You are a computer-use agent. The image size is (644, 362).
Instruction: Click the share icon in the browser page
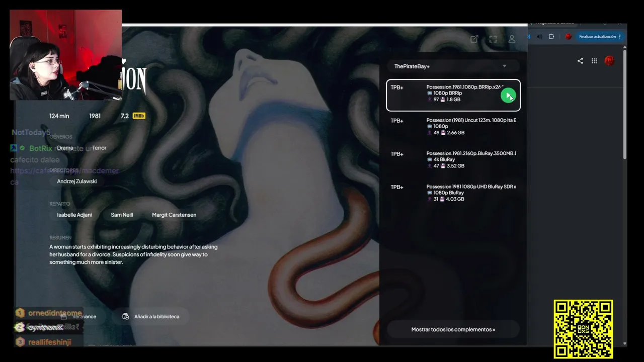580,61
